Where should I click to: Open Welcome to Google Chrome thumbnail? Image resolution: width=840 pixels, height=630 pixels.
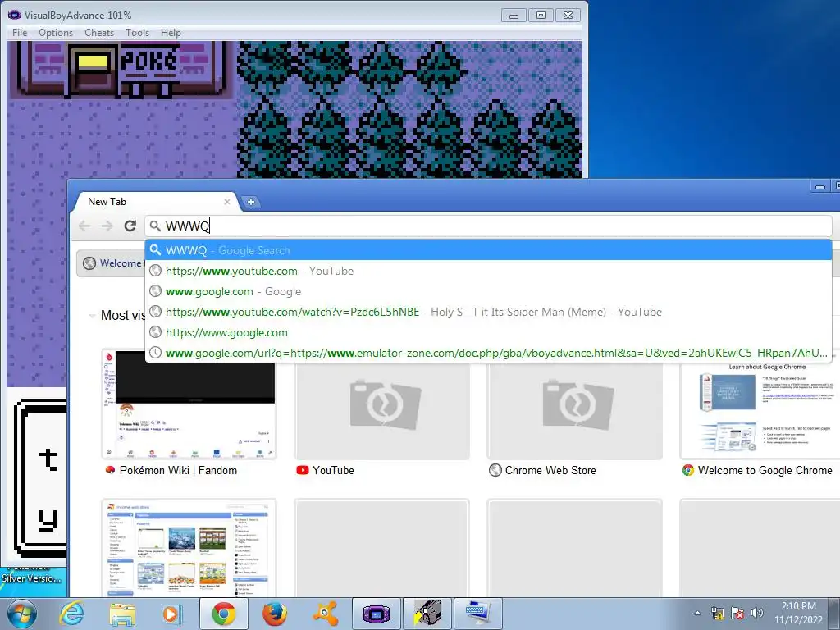(760, 411)
